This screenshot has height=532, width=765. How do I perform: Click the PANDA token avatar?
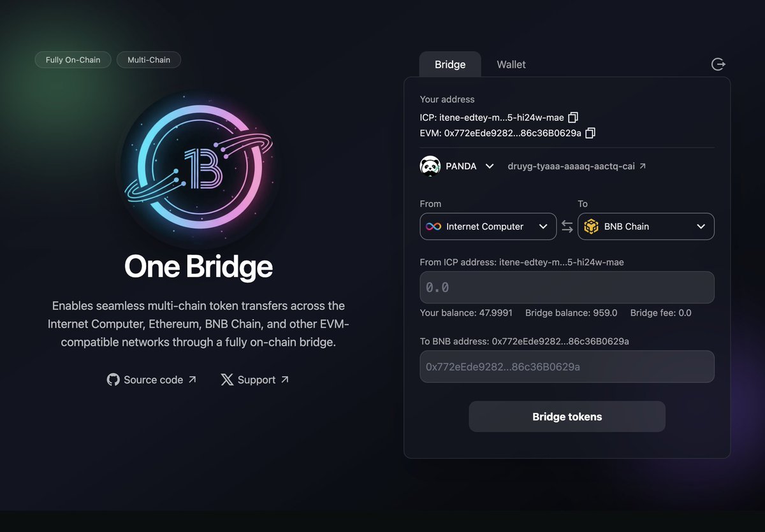point(430,166)
